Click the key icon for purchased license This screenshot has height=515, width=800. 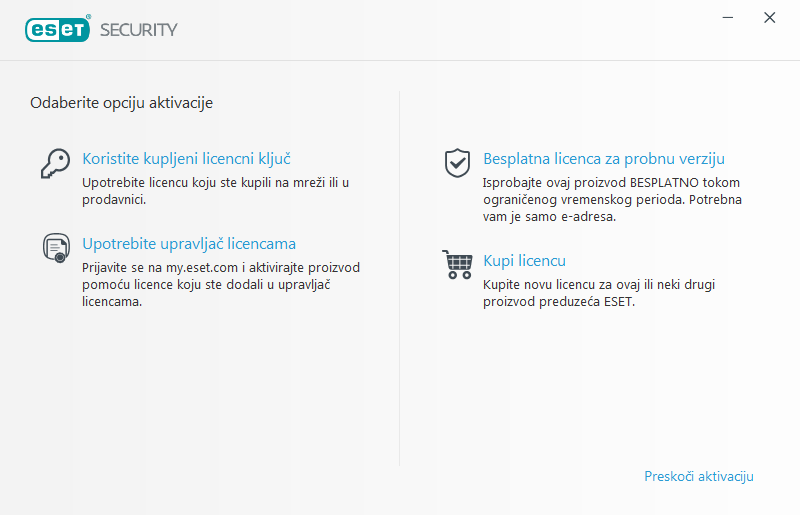(x=54, y=162)
